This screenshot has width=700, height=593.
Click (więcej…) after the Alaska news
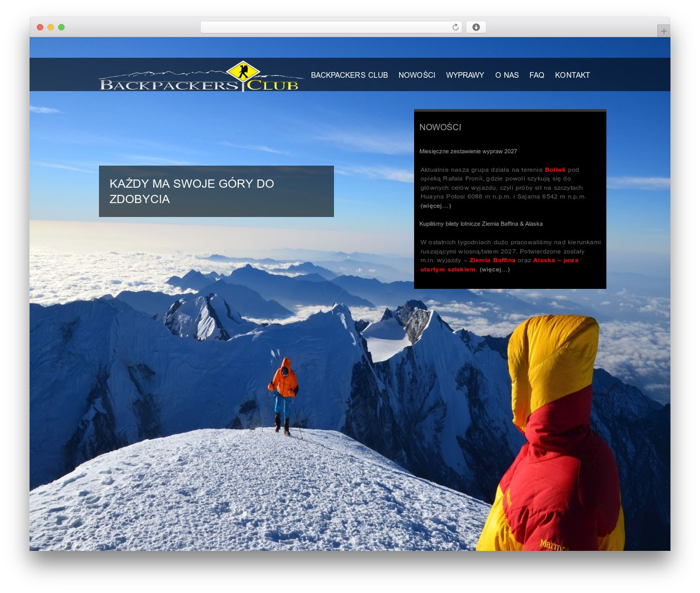click(x=495, y=269)
